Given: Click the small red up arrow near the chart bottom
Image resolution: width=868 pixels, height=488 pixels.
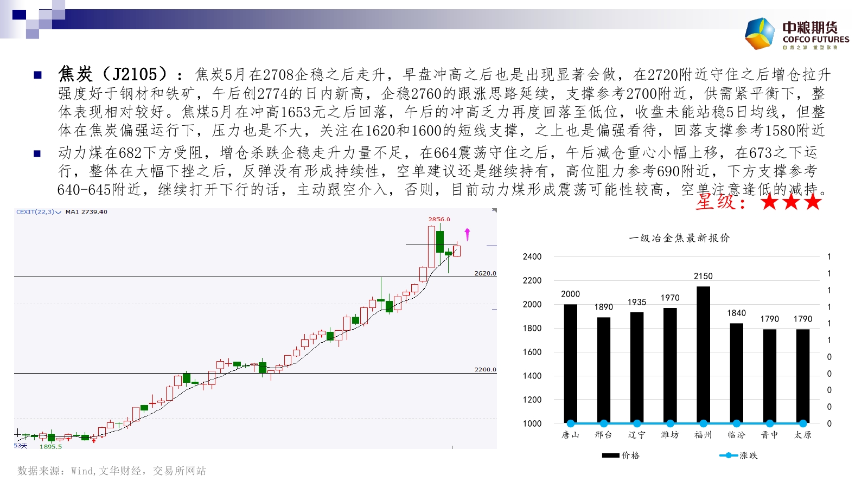Looking at the screenshot, I should tap(94, 440).
